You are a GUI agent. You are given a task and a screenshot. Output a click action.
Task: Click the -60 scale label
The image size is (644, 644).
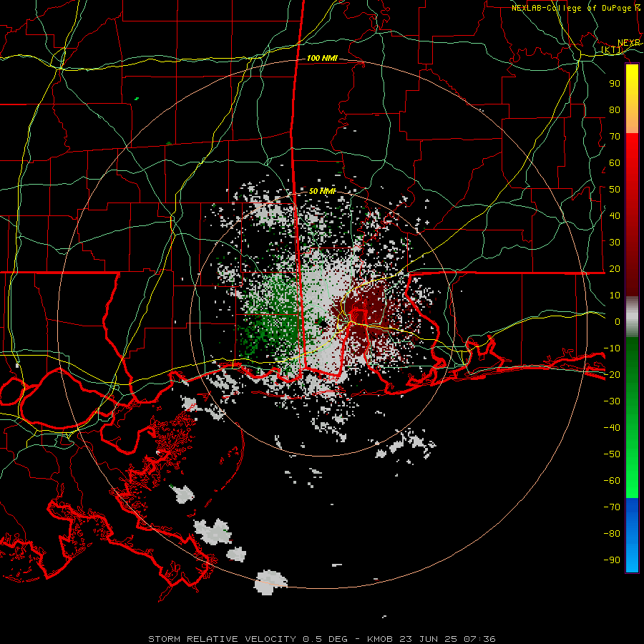coord(612,481)
